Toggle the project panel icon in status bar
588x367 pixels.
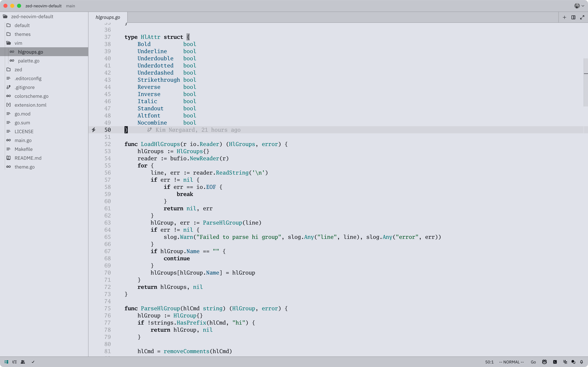point(7,362)
